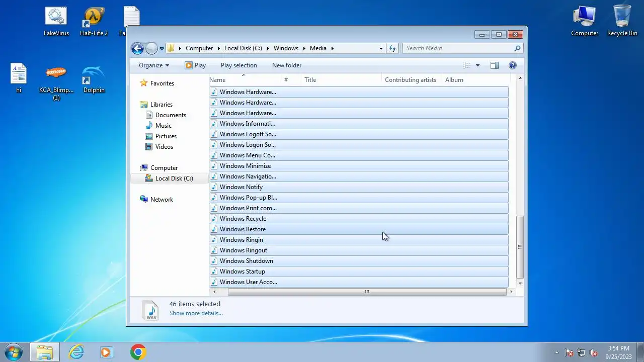This screenshot has width=644, height=362.
Task: Click Local Disk (C:) breadcrumb segment
Action: point(243,48)
